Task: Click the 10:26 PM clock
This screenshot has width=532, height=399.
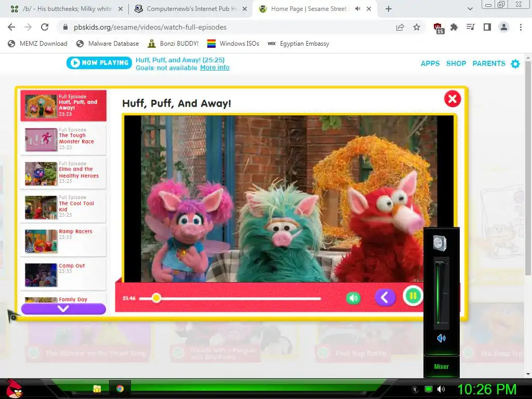Action: click(487, 390)
